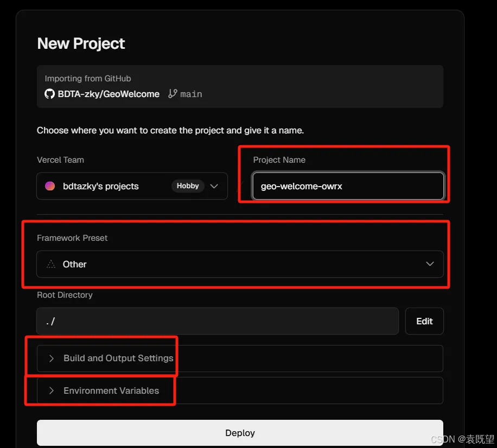This screenshot has height=448, width=497.
Task: Click the dotted triangle framework icon
Action: coord(50,264)
